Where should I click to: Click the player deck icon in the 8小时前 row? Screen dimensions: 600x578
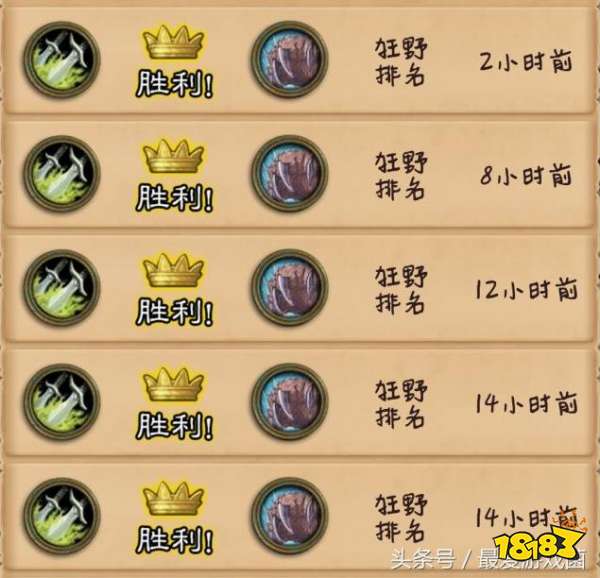click(x=62, y=174)
